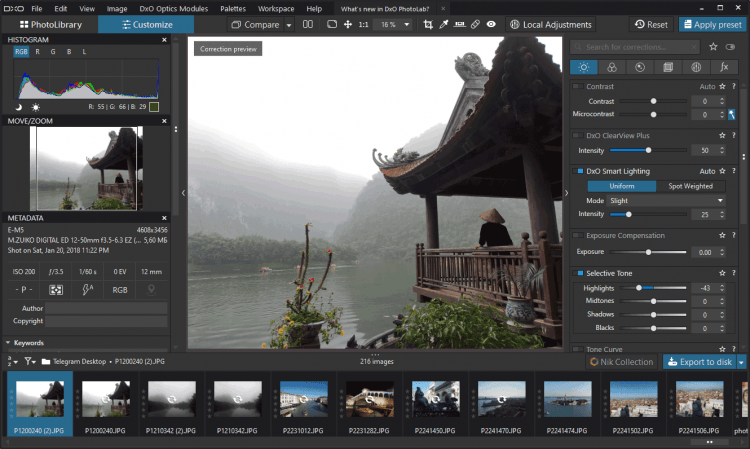Show shadow clipping moon icon in histogram
This screenshot has height=449, width=750.
[19, 106]
